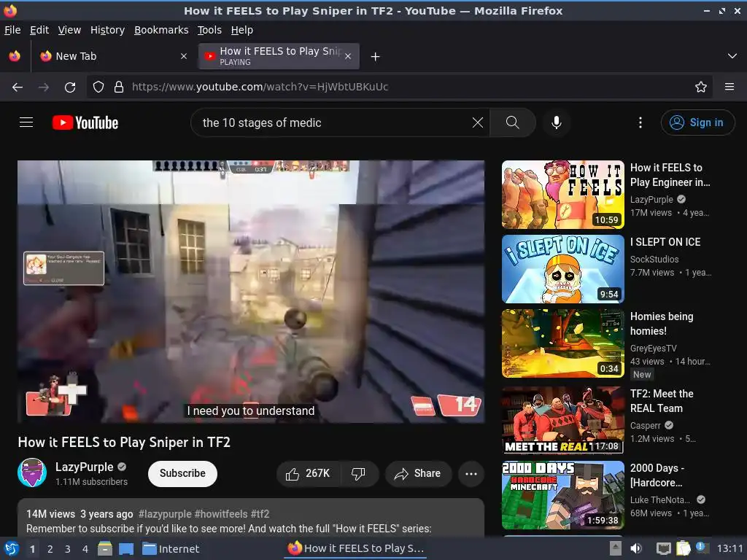Open the volume control in the tray

point(635,548)
